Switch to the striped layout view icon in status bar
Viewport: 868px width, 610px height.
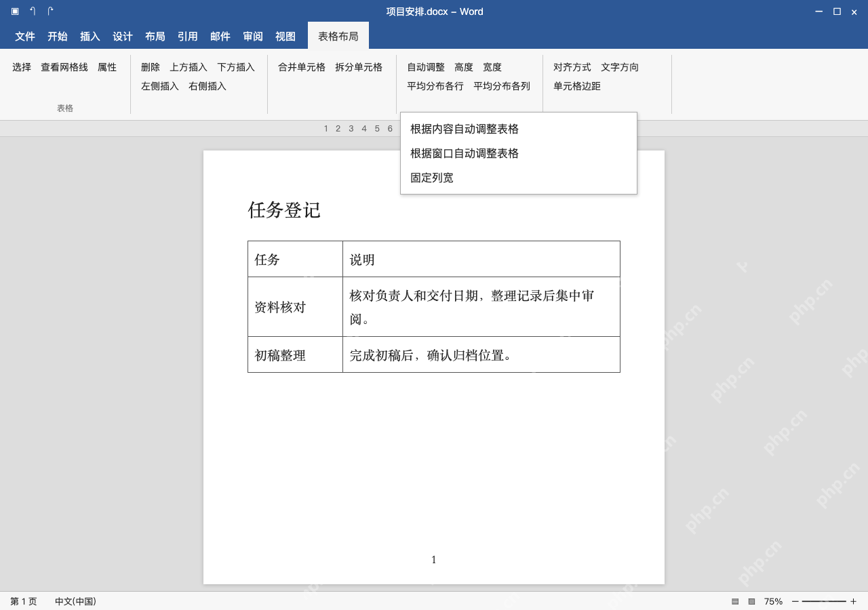(735, 601)
